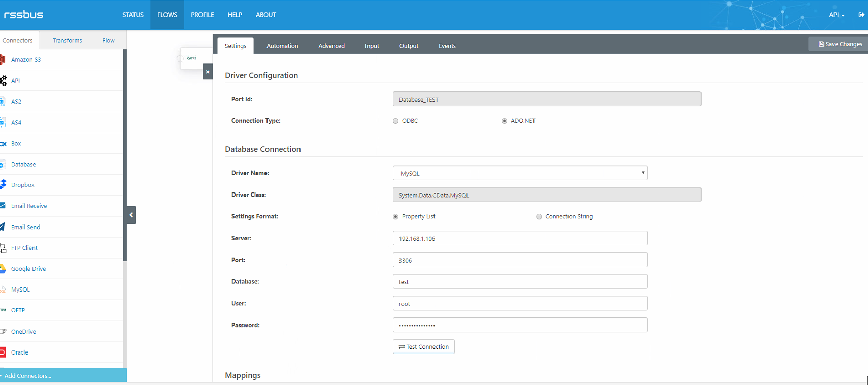This screenshot has width=868, height=385.
Task: Select the Flow sidebar tab
Action: click(108, 40)
